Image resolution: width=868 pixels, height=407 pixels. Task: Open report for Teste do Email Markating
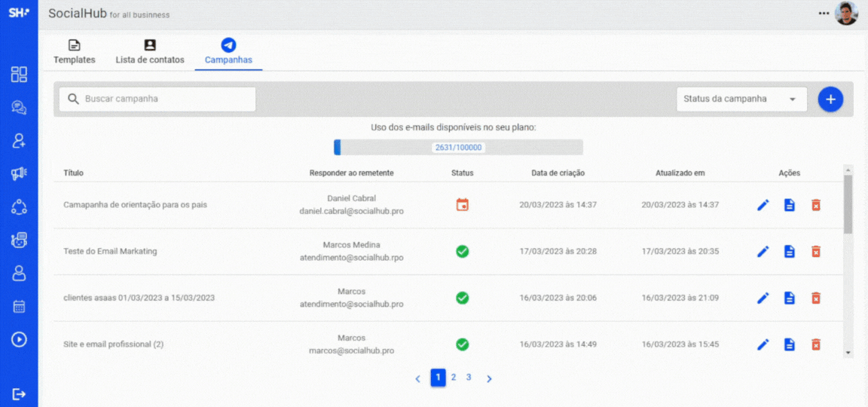coord(790,252)
